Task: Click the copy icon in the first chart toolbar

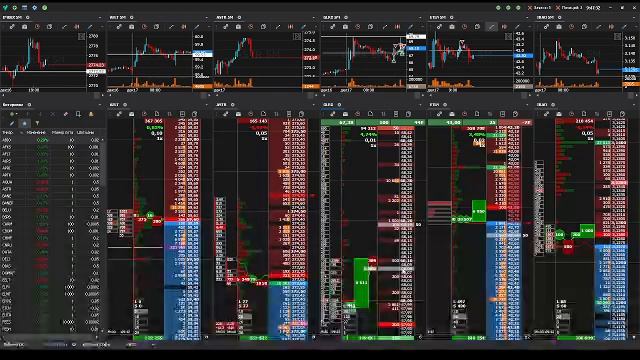Action: (x=49, y=27)
